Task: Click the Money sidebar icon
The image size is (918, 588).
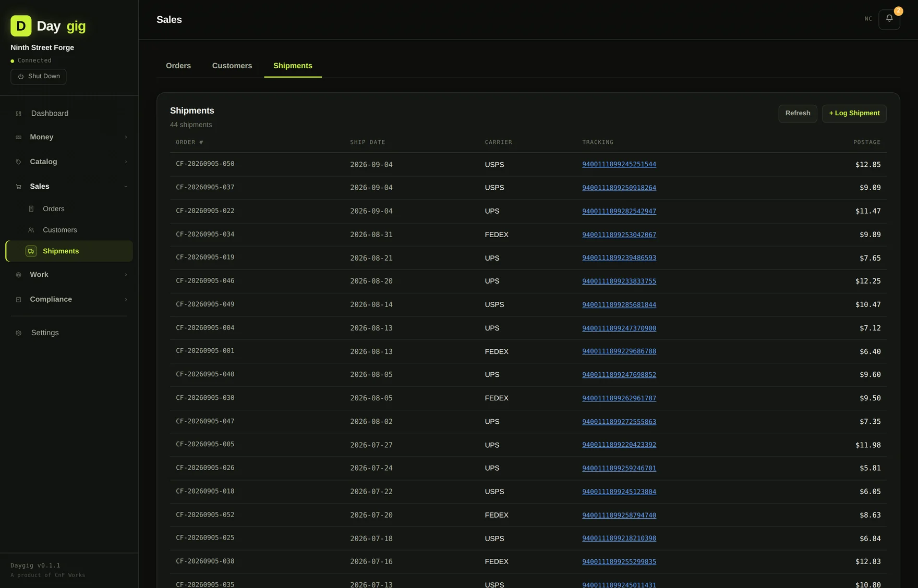Action: pos(19,137)
